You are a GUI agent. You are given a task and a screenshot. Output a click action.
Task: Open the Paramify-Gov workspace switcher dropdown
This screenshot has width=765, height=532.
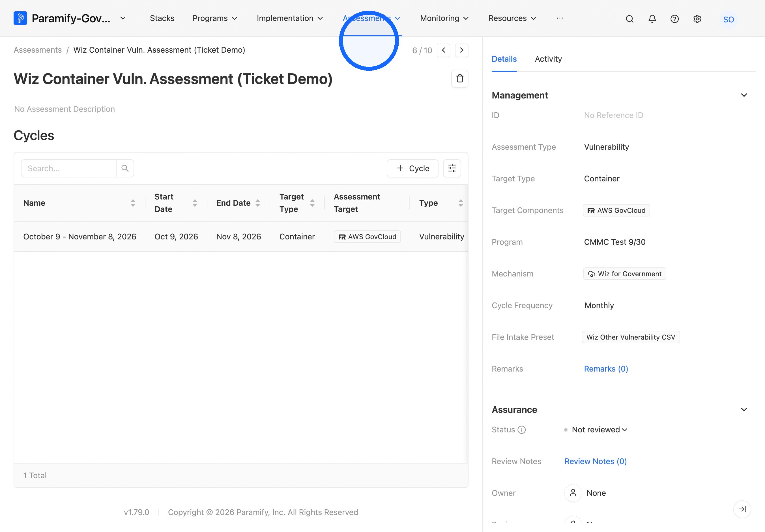123,18
